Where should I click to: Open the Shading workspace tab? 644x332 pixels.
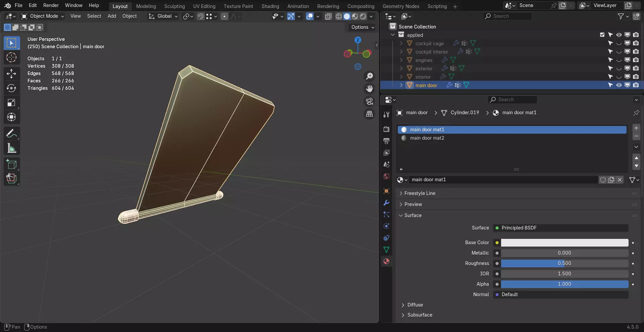[270, 6]
